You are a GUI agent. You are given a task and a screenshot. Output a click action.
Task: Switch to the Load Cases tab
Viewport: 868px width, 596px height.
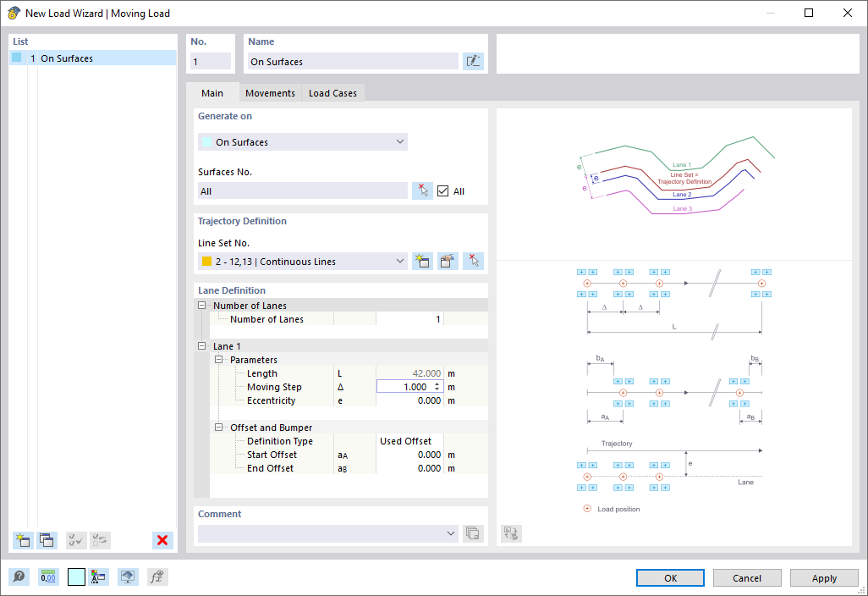coord(332,93)
